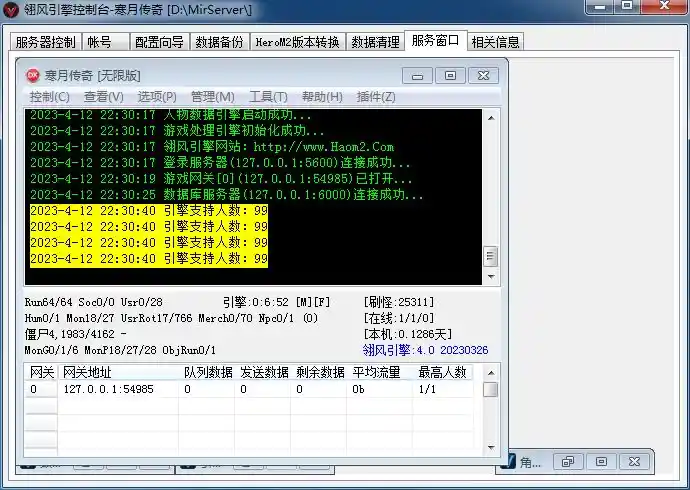Click the 最高人数 column header
Screen dimensions: 690x490
(x=443, y=373)
